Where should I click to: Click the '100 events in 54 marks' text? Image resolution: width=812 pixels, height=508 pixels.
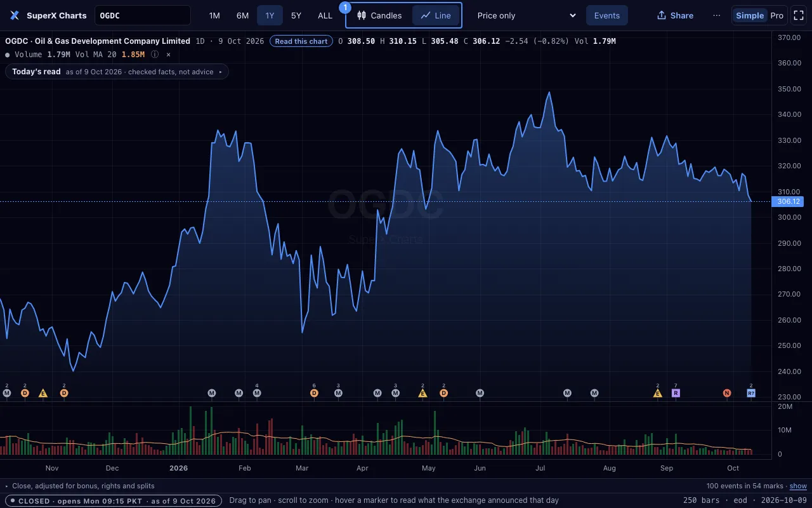coord(745,486)
